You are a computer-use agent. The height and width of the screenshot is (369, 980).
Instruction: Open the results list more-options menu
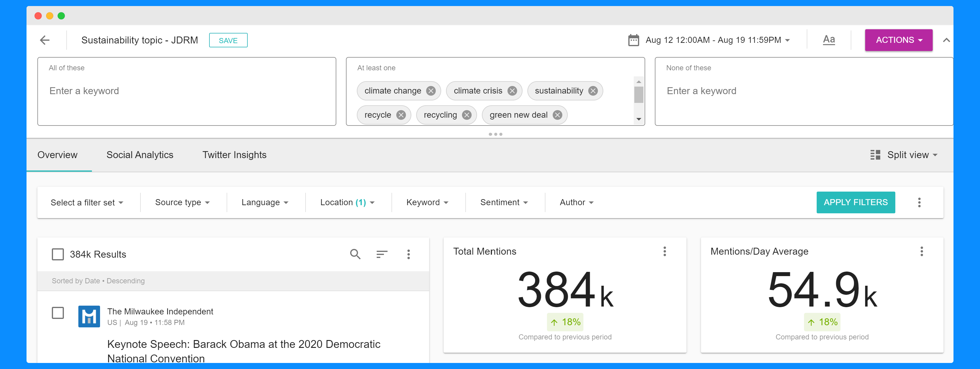click(408, 254)
